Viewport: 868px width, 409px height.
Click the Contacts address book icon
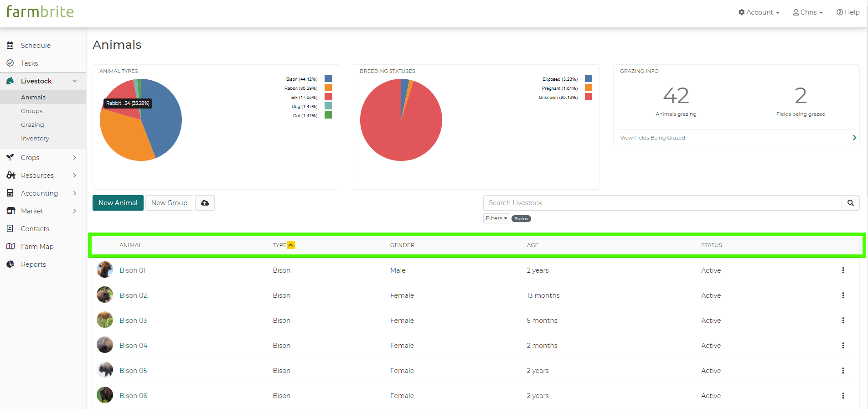click(x=10, y=228)
